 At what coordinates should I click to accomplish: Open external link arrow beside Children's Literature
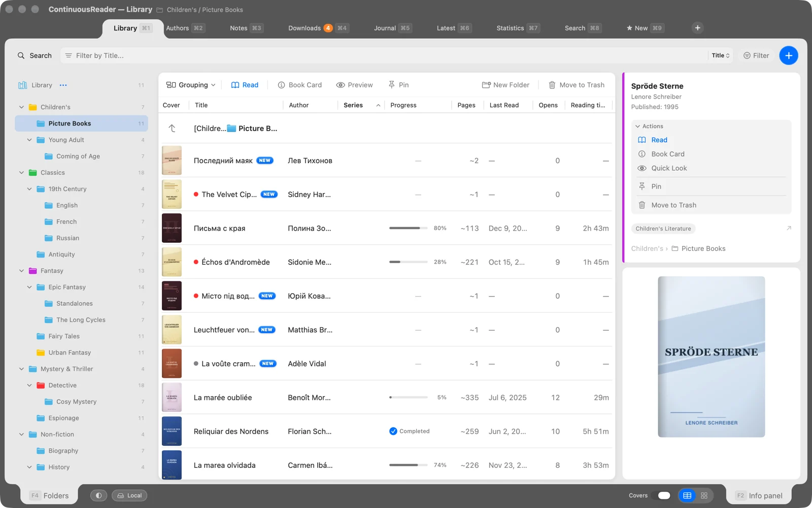click(x=789, y=229)
